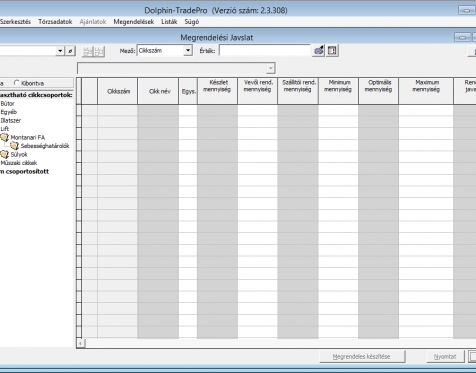This screenshot has height=373, width=476.
Task: Open the Súgó menu
Action: pos(192,22)
